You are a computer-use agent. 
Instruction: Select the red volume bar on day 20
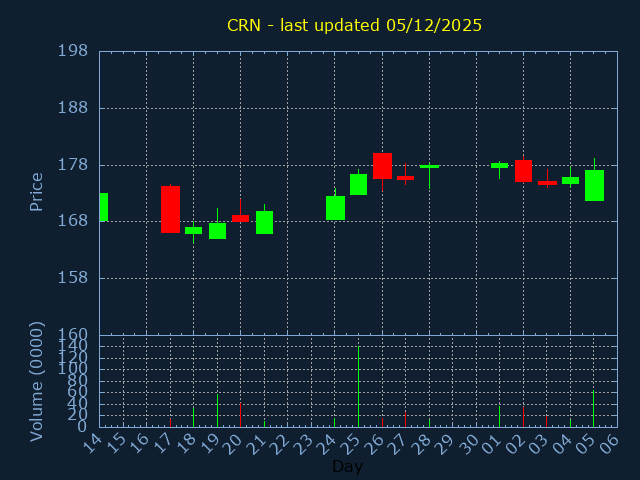point(240,415)
